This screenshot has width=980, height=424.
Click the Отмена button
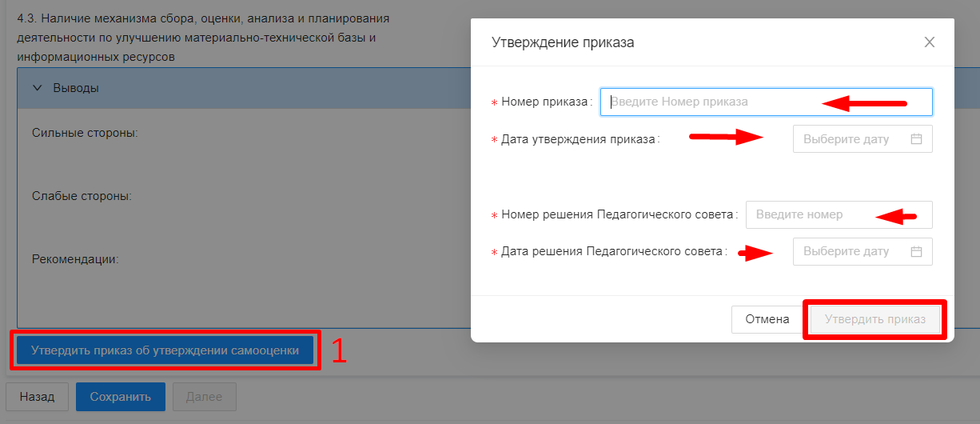click(x=767, y=319)
